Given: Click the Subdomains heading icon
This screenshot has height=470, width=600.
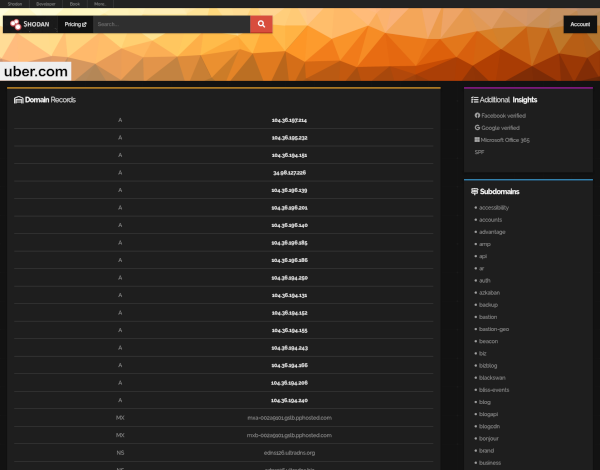Looking at the screenshot, I should click(x=474, y=191).
